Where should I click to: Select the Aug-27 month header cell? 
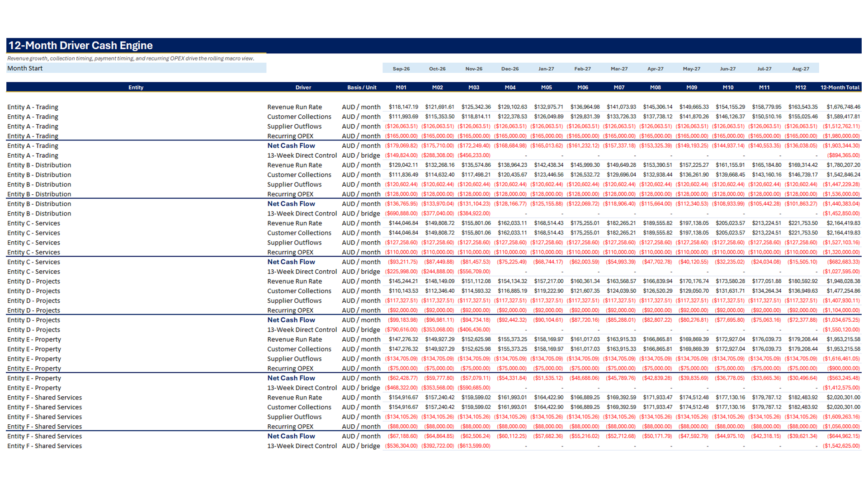pos(800,69)
